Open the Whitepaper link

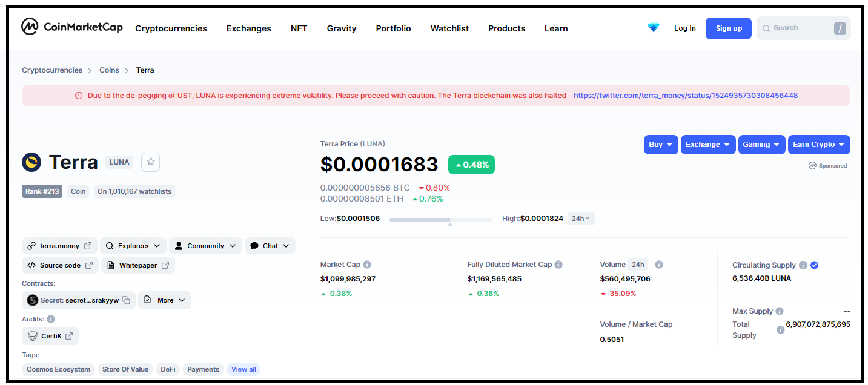pos(138,265)
